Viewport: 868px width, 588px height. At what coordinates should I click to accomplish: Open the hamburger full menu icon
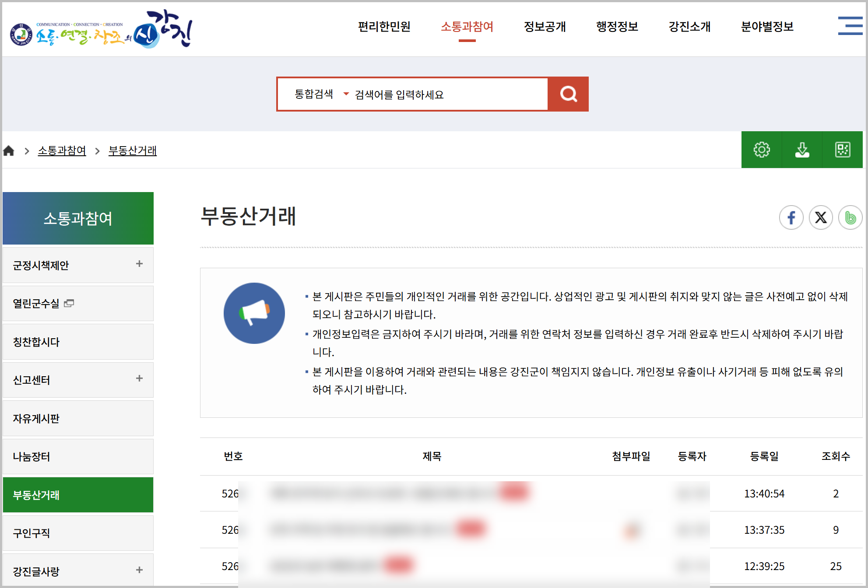(x=850, y=26)
